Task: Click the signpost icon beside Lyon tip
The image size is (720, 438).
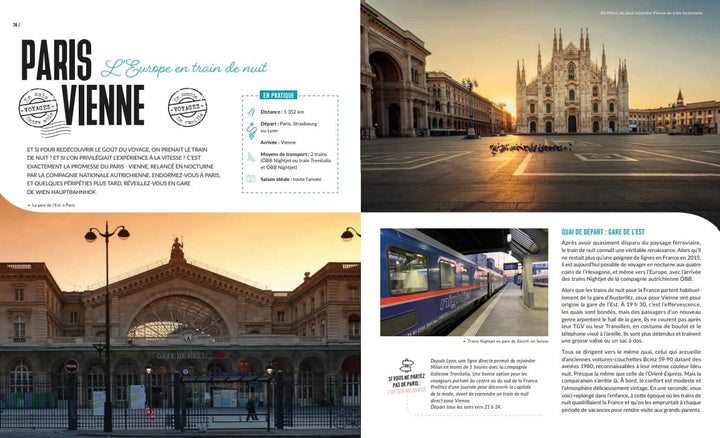Action: tap(407, 367)
